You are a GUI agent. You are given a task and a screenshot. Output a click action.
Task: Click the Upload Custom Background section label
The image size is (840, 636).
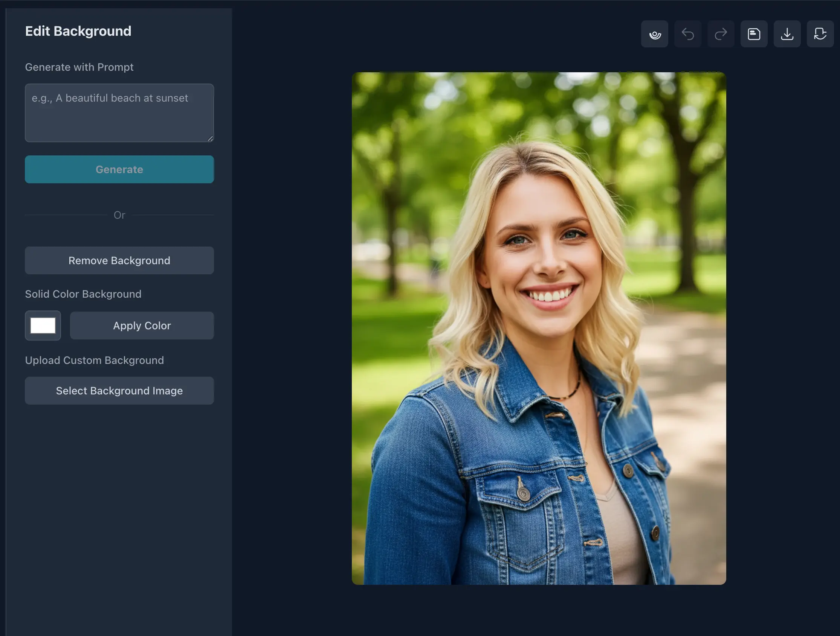click(x=94, y=360)
